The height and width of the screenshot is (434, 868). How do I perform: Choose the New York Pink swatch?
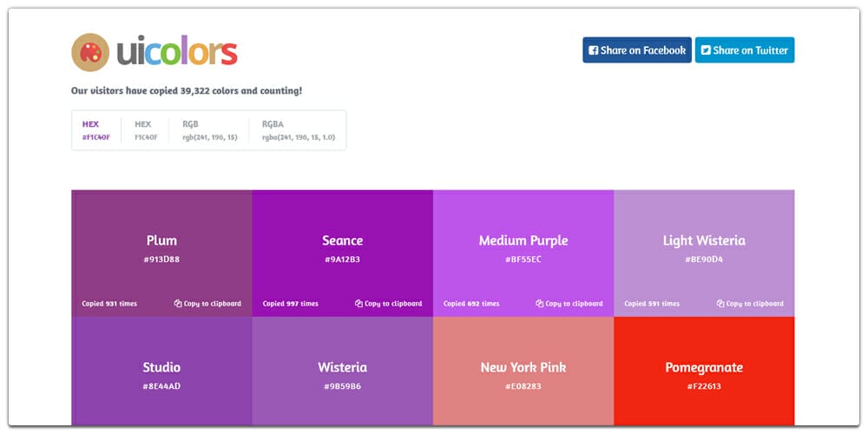(523, 372)
